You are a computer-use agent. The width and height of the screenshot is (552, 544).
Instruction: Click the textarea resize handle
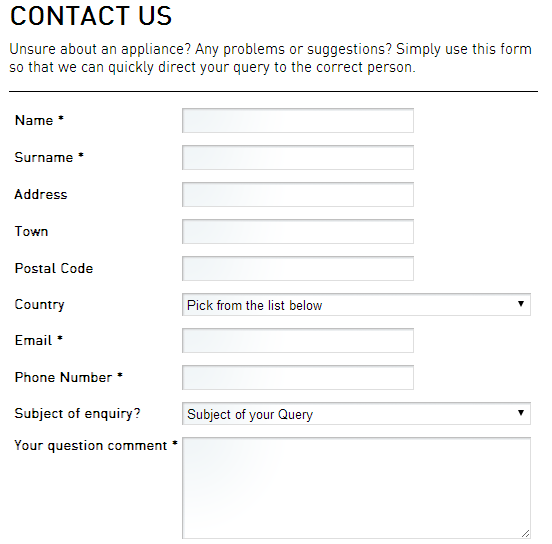pyautogui.click(x=526, y=534)
